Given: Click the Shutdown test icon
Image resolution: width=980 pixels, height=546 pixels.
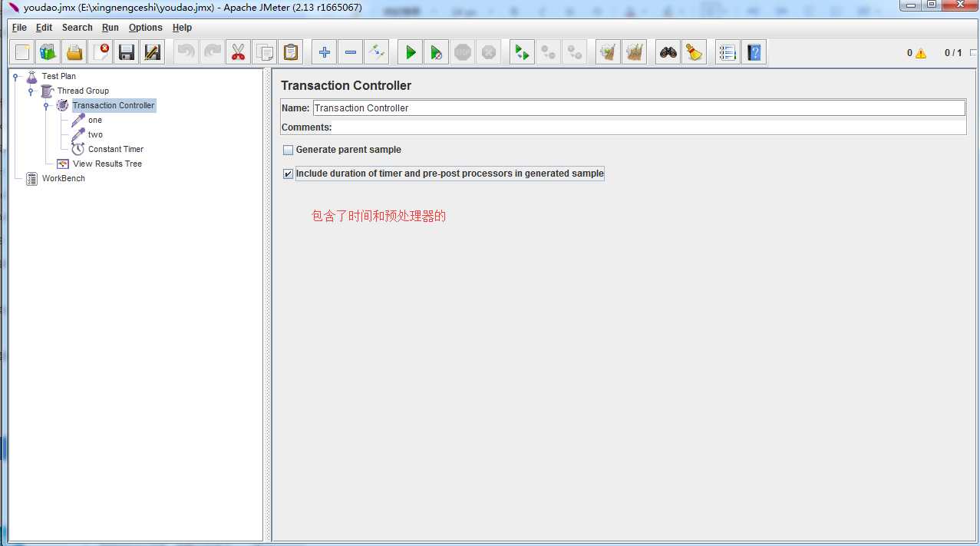Looking at the screenshot, I should [488, 52].
